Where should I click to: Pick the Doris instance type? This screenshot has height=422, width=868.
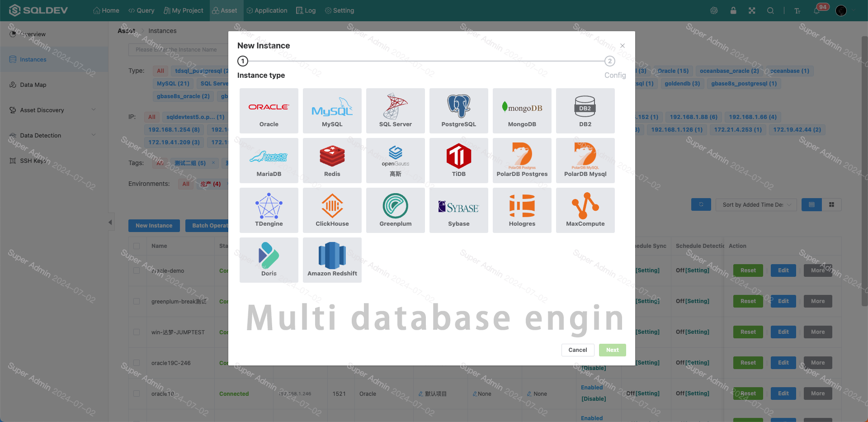click(x=269, y=260)
